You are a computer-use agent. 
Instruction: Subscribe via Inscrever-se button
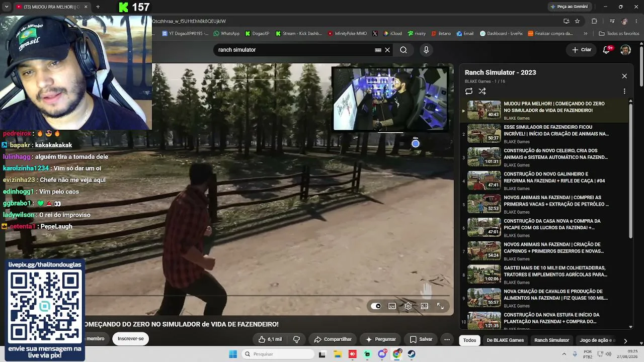click(131, 338)
